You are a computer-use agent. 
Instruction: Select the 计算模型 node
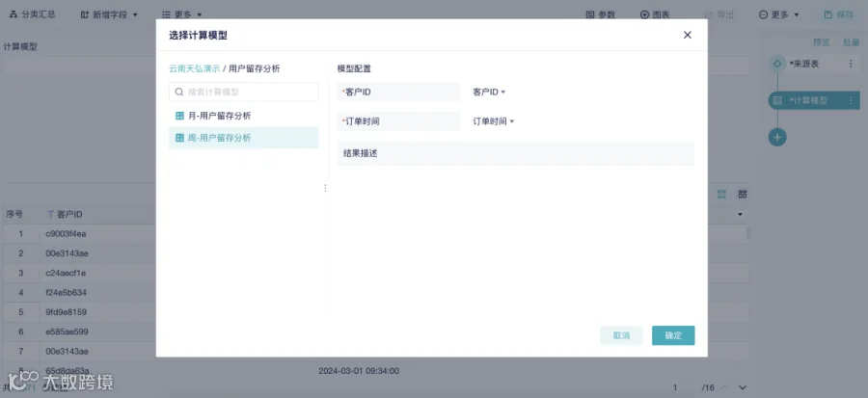pos(814,100)
